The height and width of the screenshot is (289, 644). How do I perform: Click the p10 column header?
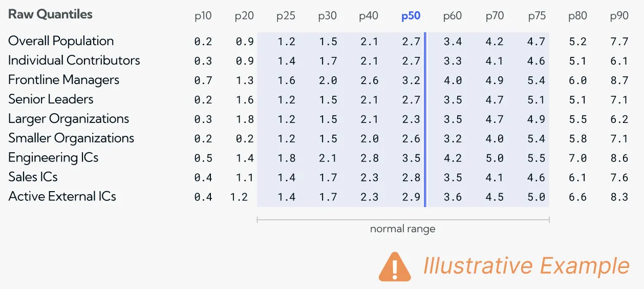203,16
